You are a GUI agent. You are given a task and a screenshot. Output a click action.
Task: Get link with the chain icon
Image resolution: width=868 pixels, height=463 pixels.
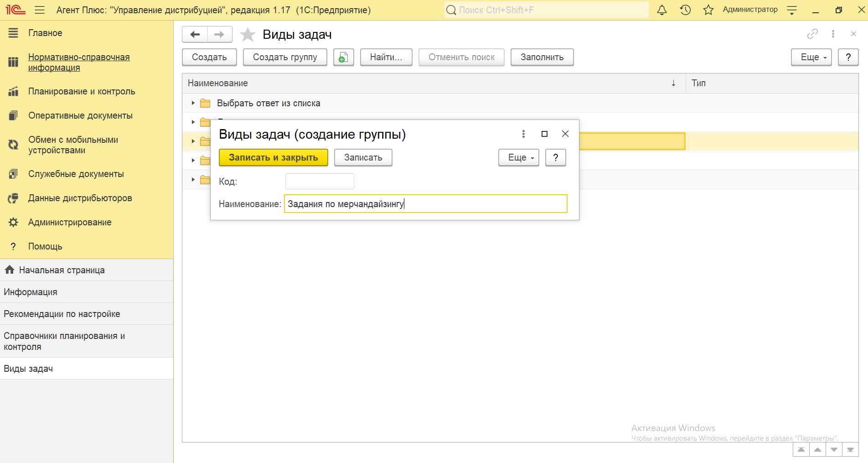[812, 34]
